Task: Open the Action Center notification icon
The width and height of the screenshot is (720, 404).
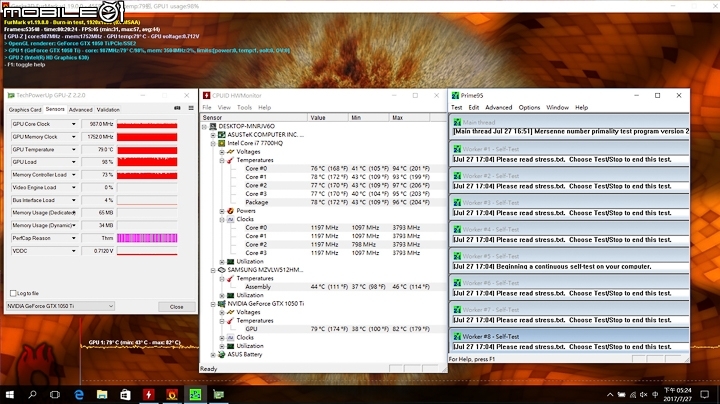Action: pyautogui.click(x=704, y=394)
